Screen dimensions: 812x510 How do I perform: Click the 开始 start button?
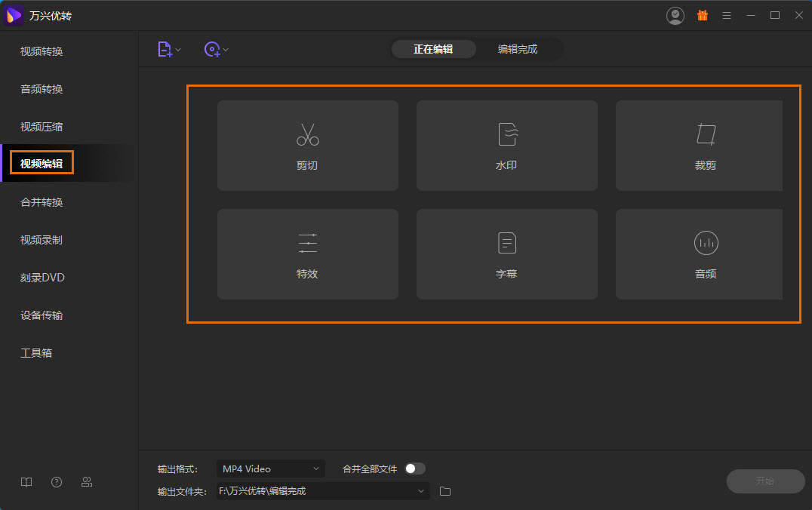pos(764,481)
